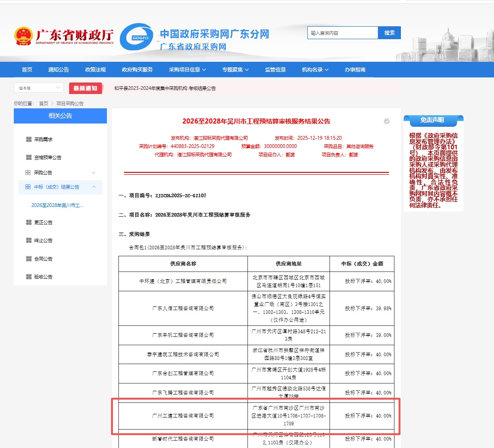Image resolution: width=494 pixels, height=448 pixels.
Task: Click 首页 in the breadcrumb path
Action: tap(43, 104)
